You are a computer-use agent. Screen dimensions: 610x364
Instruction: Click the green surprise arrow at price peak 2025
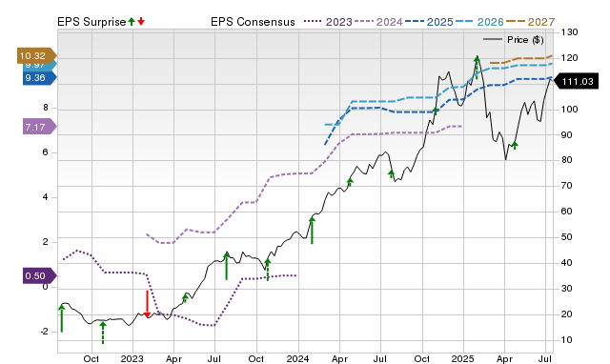[x=477, y=67]
